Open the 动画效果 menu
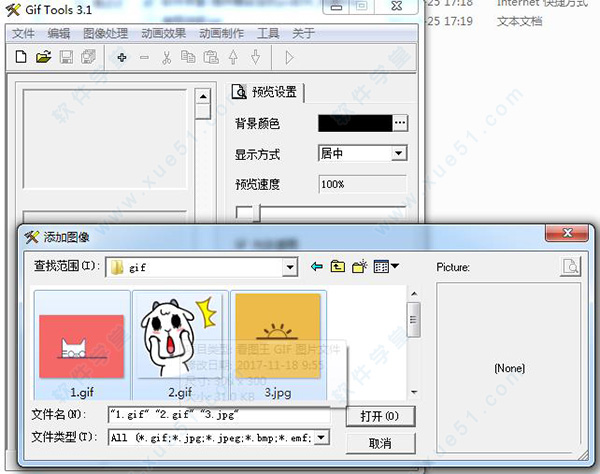The width and height of the screenshot is (600, 474). pyautogui.click(x=163, y=33)
